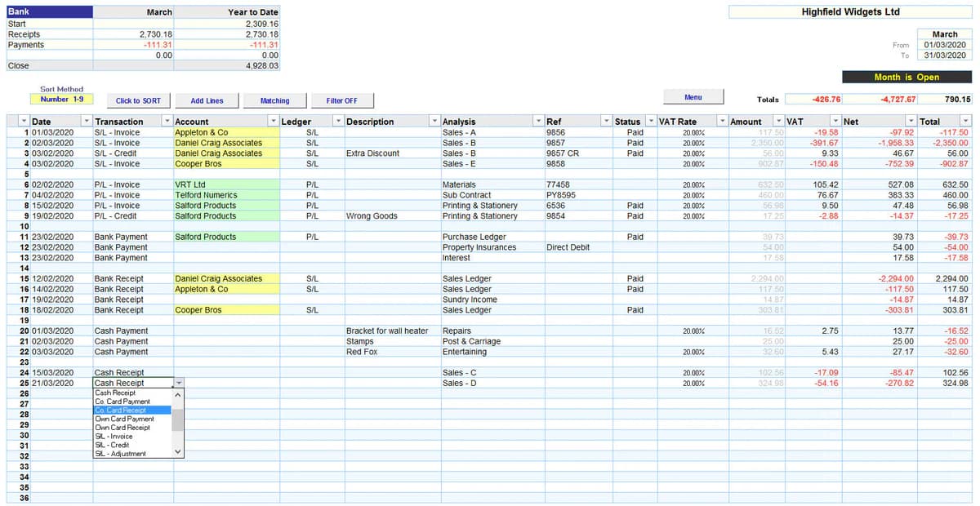Select the ref cell '9857 CR'
Image resolution: width=980 pixels, height=506 pixels.
coord(577,153)
